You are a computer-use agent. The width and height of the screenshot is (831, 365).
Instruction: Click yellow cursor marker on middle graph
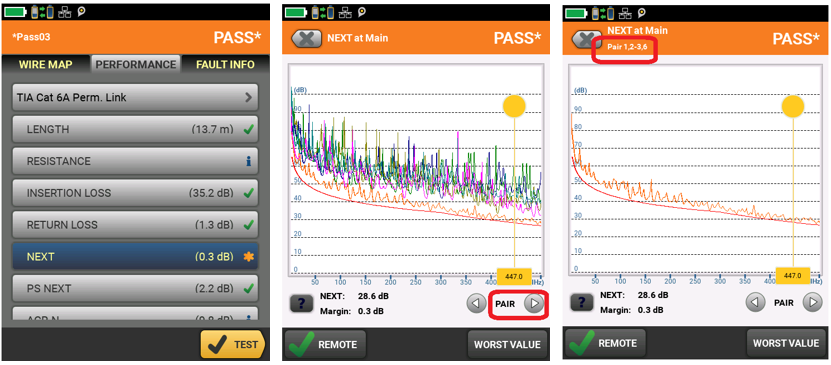click(x=514, y=106)
